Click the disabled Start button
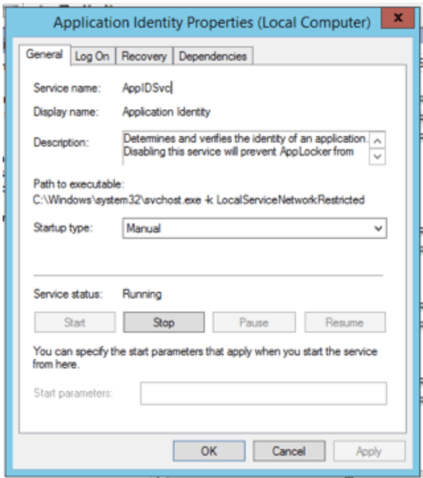Screen dimensions: 423x478 click(x=75, y=322)
